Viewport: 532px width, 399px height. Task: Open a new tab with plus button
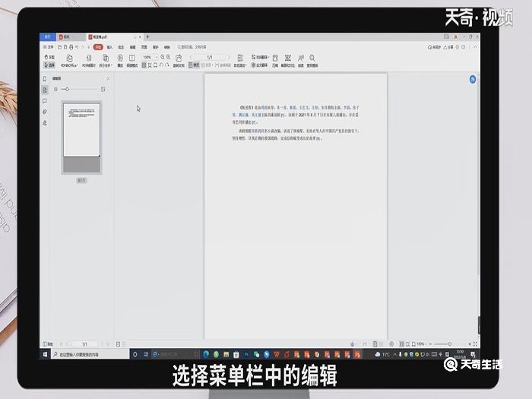point(147,36)
